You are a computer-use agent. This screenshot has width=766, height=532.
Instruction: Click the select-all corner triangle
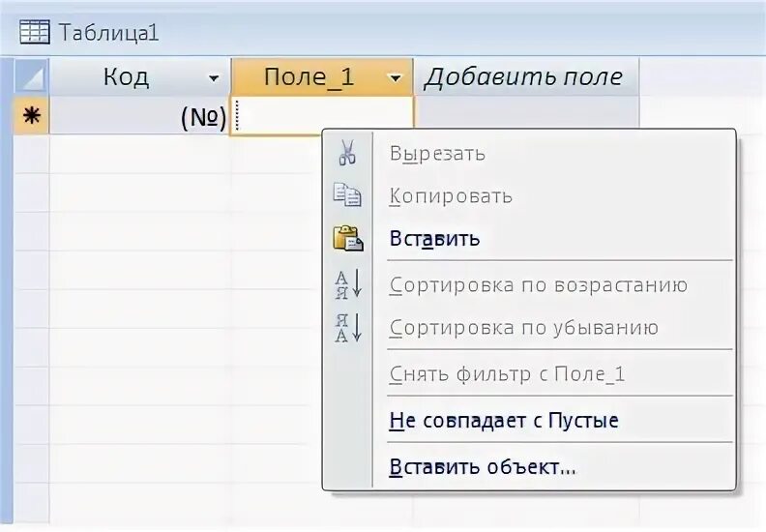pyautogui.click(x=33, y=77)
